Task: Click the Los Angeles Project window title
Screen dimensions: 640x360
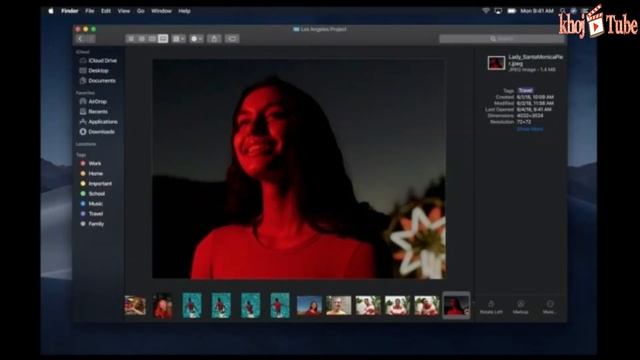Action: pyautogui.click(x=320, y=29)
